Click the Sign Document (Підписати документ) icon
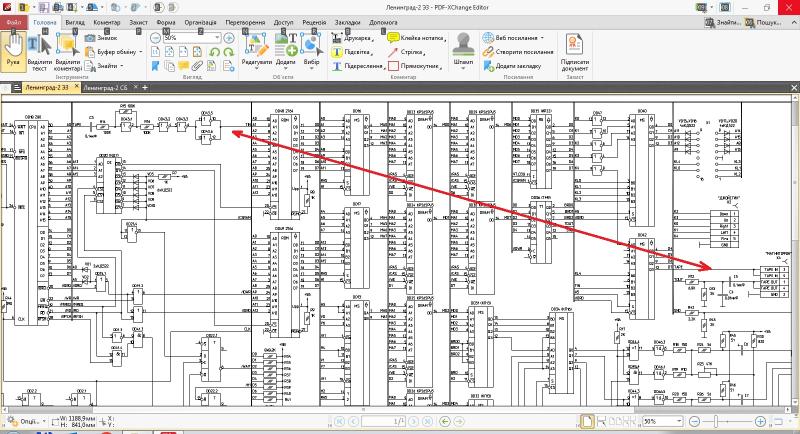Viewport: 800px width, 434px height. 574,50
